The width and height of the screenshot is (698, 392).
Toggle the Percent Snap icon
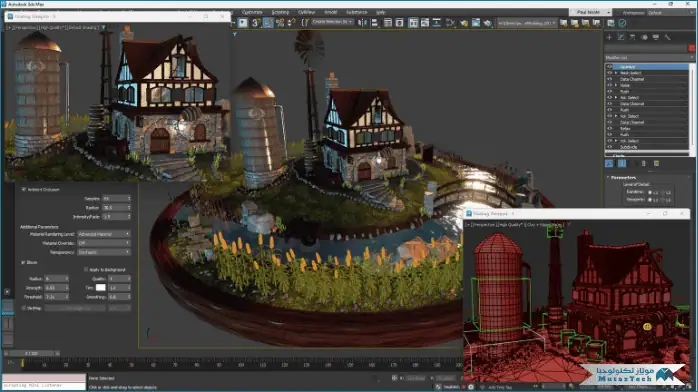pos(280,22)
